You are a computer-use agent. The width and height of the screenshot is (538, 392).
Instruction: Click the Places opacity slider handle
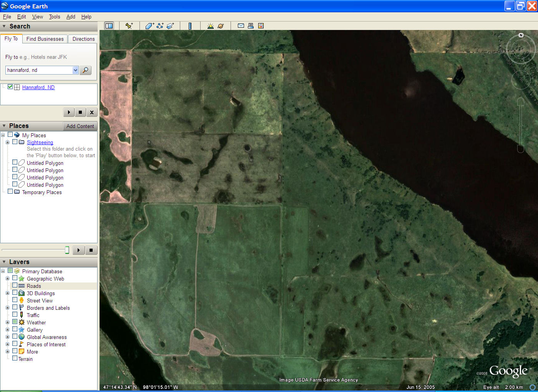point(67,250)
